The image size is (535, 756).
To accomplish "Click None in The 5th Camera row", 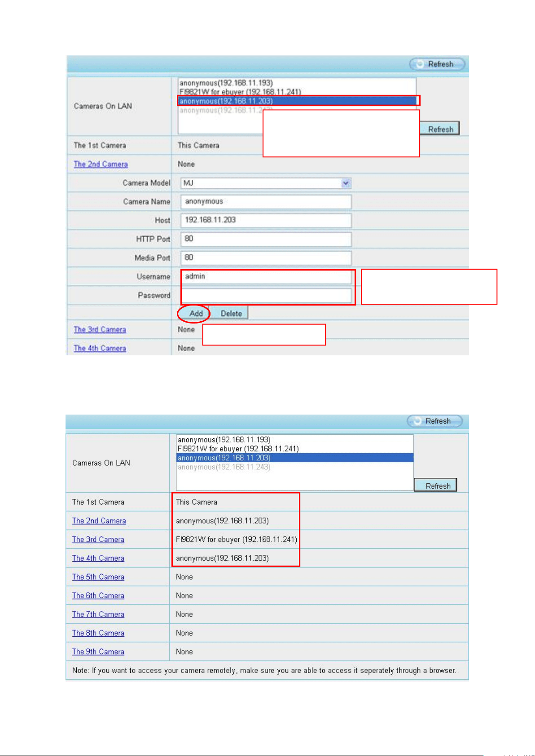I will [x=184, y=577].
